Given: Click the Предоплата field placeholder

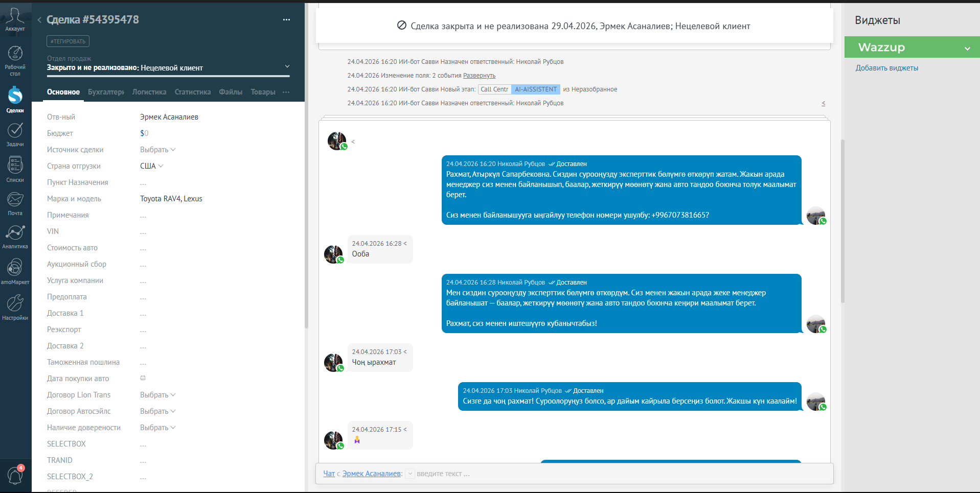Looking at the screenshot, I should pyautogui.click(x=143, y=297).
